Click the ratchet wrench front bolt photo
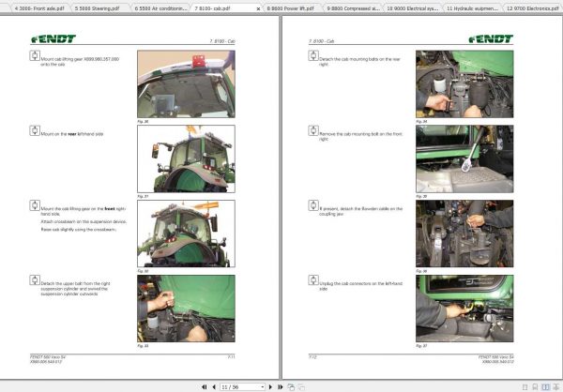Screen dimensions: 563x392 pos(464,158)
